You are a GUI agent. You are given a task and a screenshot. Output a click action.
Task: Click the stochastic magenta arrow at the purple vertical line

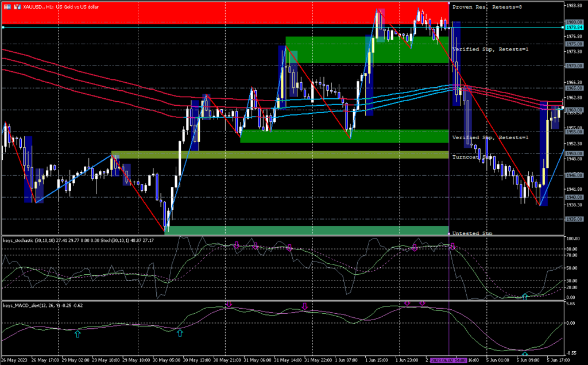452,247
